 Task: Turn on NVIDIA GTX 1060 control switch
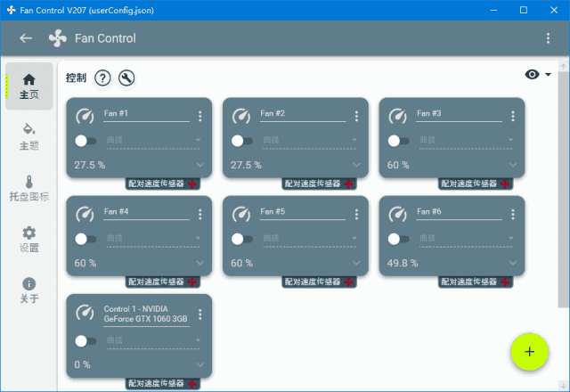[x=85, y=340]
